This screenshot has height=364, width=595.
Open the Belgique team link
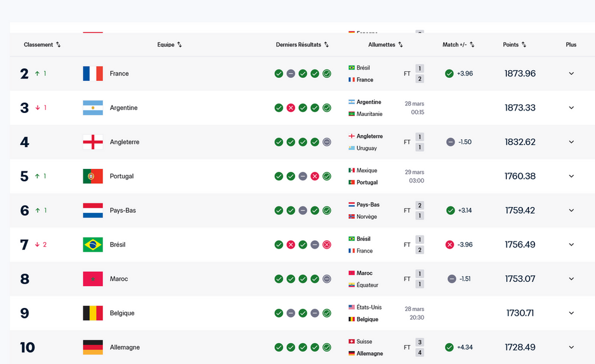pos(122,313)
